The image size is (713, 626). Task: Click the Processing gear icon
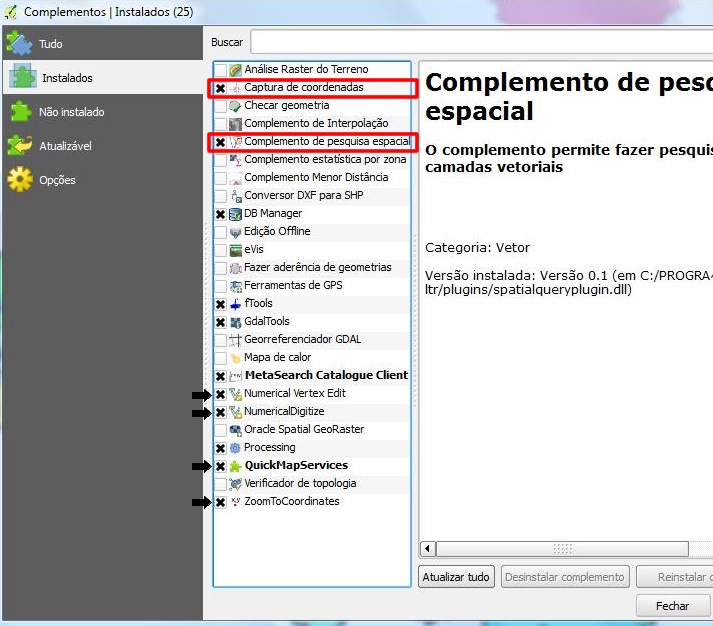[x=235, y=448]
